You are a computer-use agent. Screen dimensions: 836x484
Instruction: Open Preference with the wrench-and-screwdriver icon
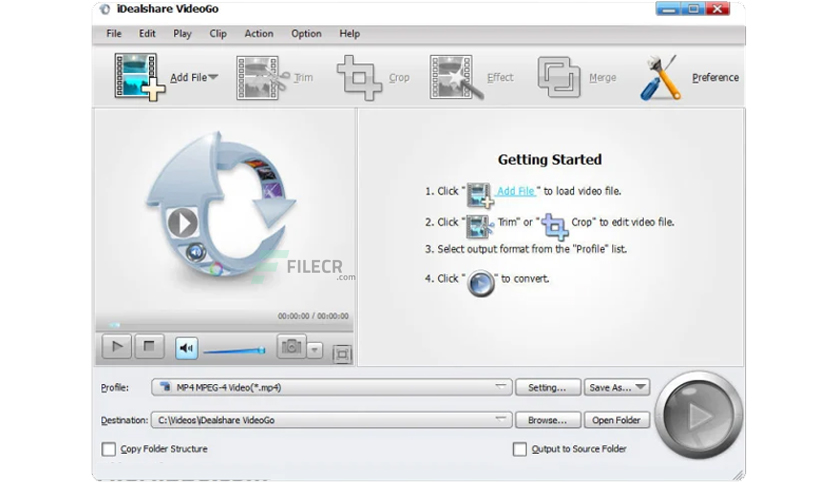pos(660,78)
